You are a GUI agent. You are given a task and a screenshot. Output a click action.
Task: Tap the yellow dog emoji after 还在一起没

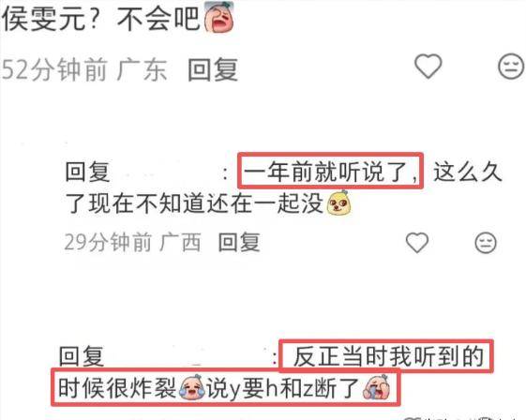pos(338,202)
